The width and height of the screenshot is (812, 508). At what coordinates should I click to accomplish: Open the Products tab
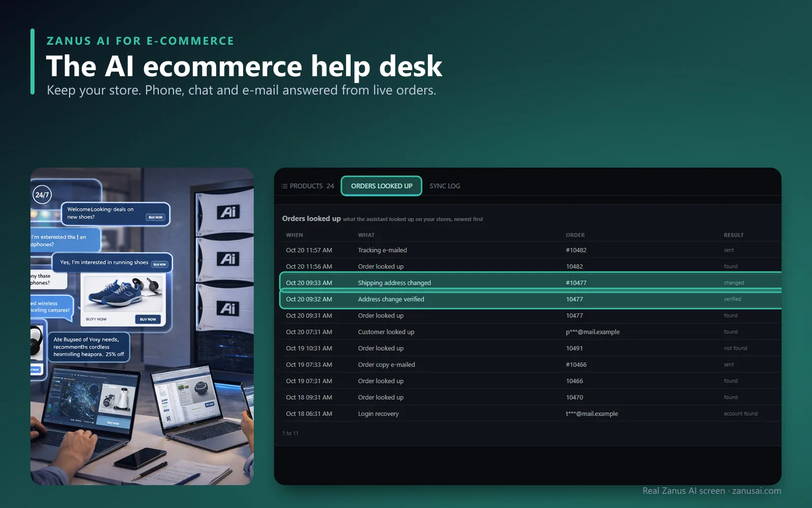click(x=308, y=186)
